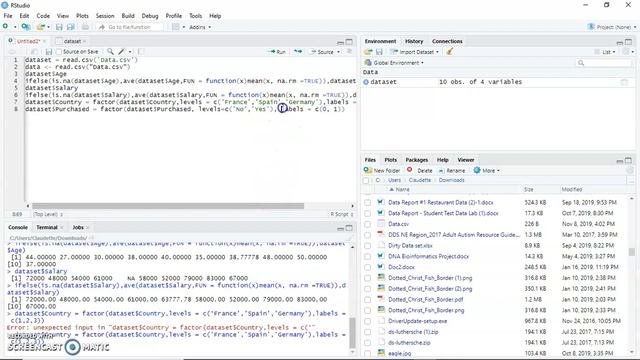The height and width of the screenshot is (360, 640).
Task: Open the Session menu
Action: click(x=105, y=16)
